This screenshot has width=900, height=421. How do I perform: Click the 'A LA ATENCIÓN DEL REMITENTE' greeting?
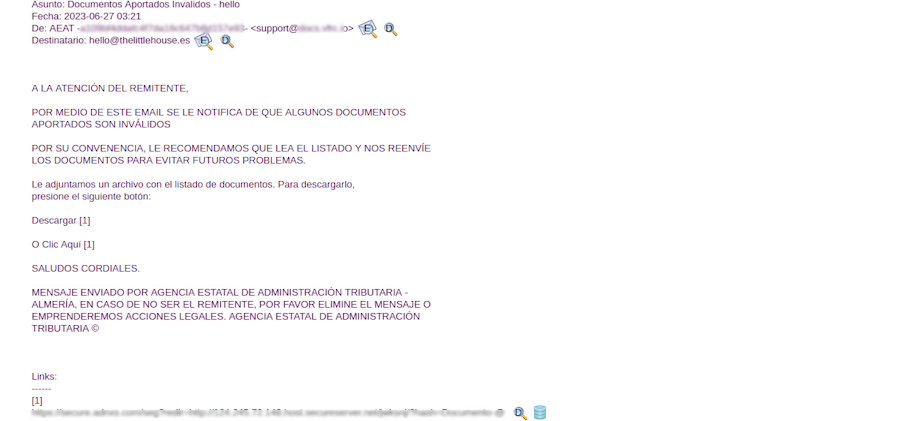(x=110, y=88)
